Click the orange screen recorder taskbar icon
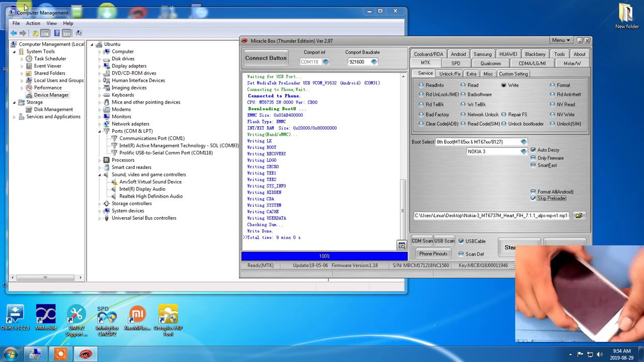This screenshot has height=362, width=644. pos(60,354)
